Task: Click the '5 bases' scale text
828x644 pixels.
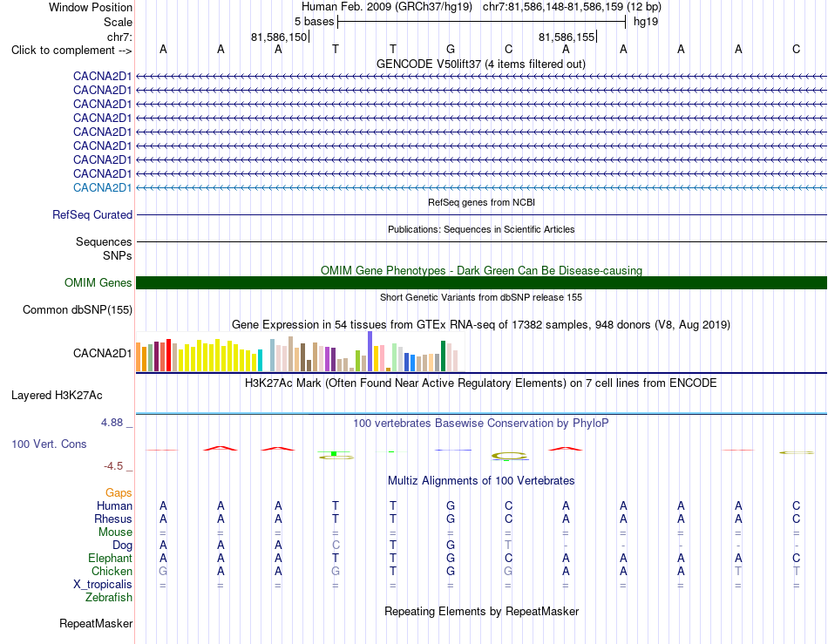Action: coord(314,22)
